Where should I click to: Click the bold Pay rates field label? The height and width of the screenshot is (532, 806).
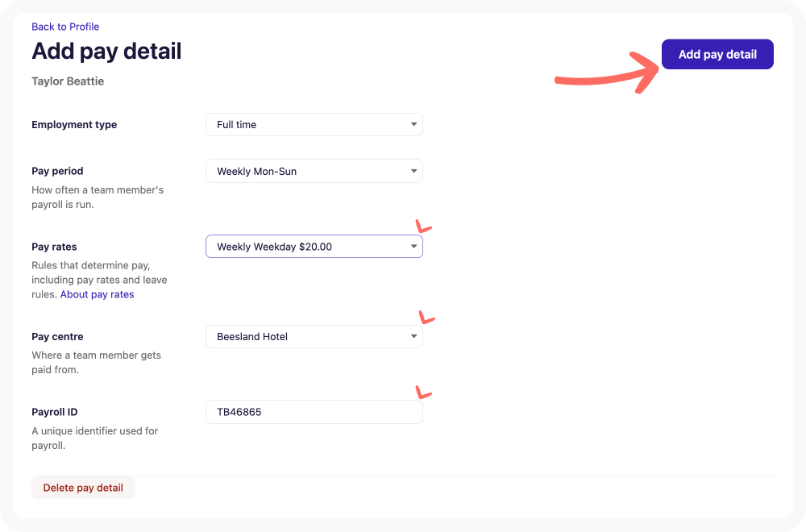point(54,247)
